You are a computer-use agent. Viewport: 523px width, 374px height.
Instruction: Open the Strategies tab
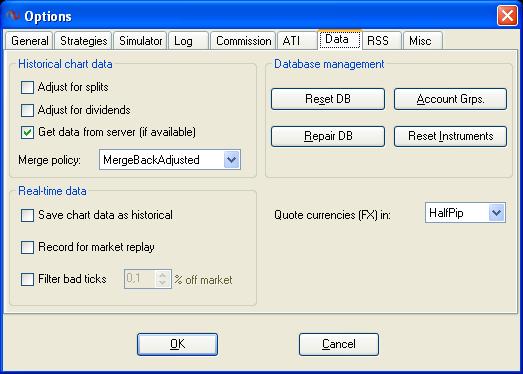tap(83, 41)
